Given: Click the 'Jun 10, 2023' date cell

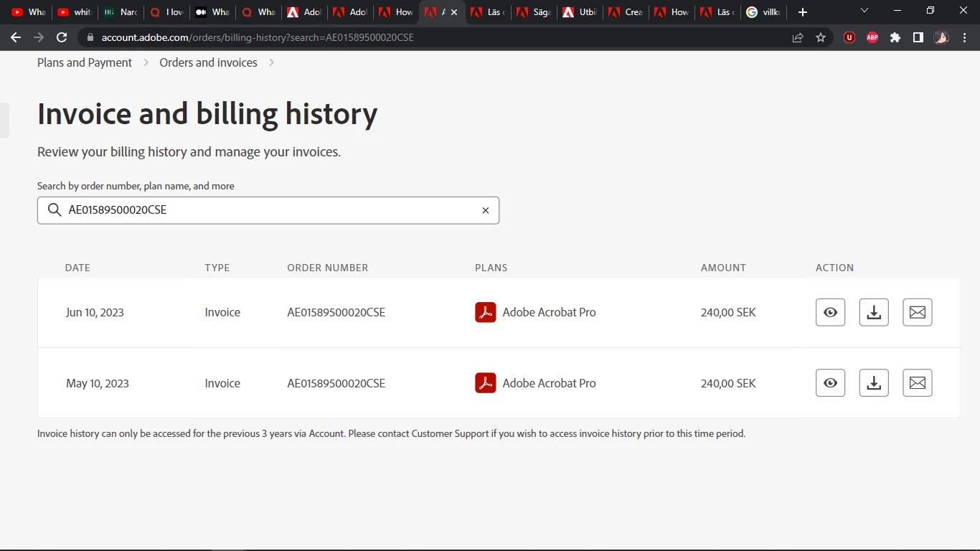Looking at the screenshot, I should [x=95, y=312].
